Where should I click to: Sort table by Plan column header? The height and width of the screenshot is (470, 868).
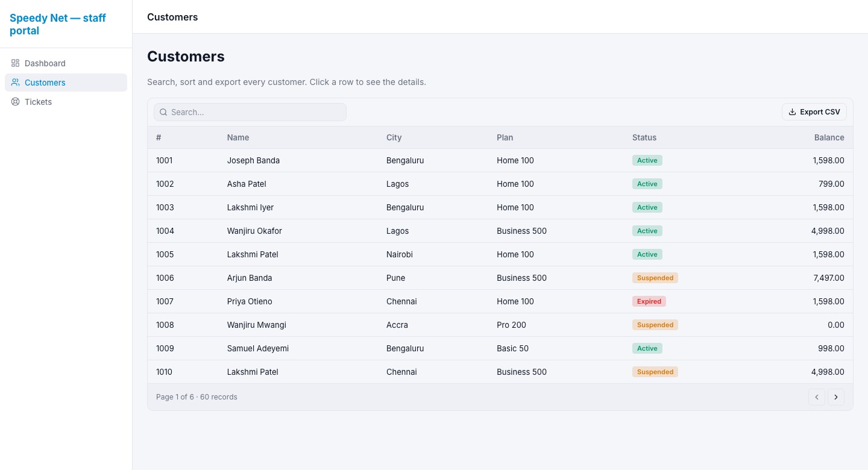[x=505, y=137]
